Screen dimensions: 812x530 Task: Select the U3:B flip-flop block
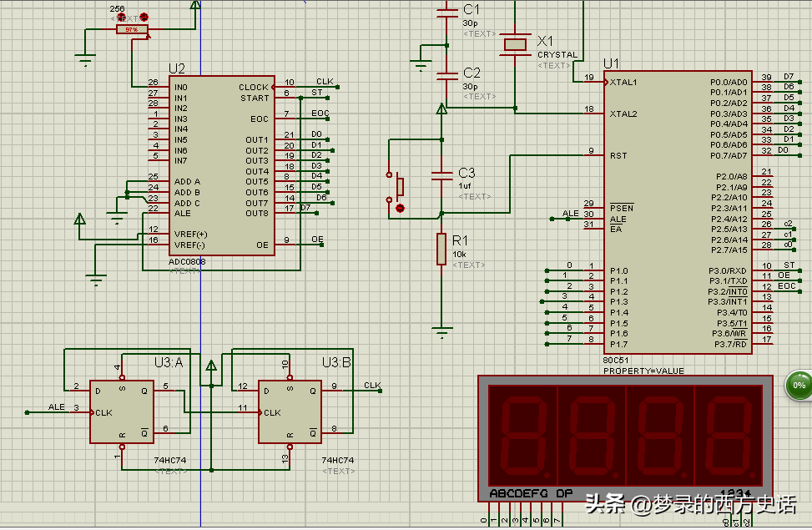pos(290,411)
